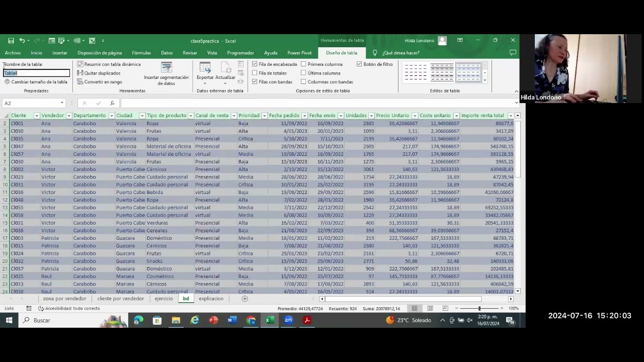Viewport: 644px width, 362px height.
Task: Switch to the Fórmulas ribbon tab
Action: [141, 53]
